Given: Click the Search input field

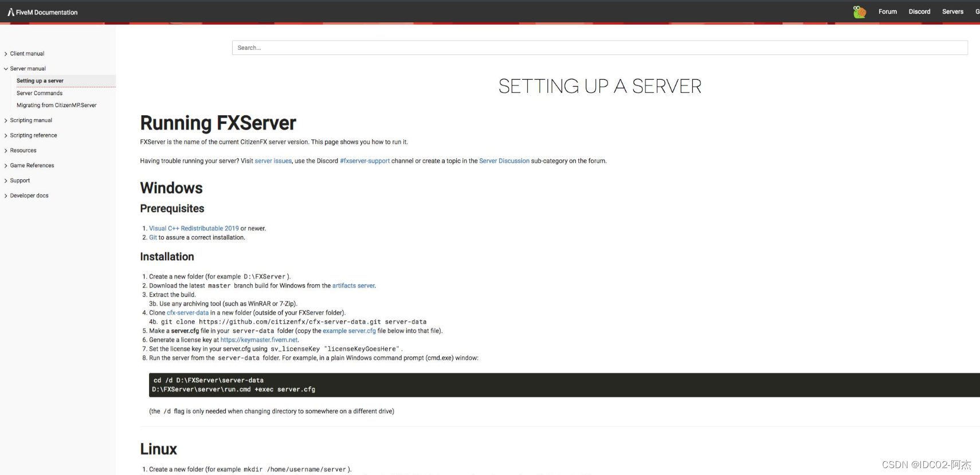Looking at the screenshot, I should tap(599, 48).
